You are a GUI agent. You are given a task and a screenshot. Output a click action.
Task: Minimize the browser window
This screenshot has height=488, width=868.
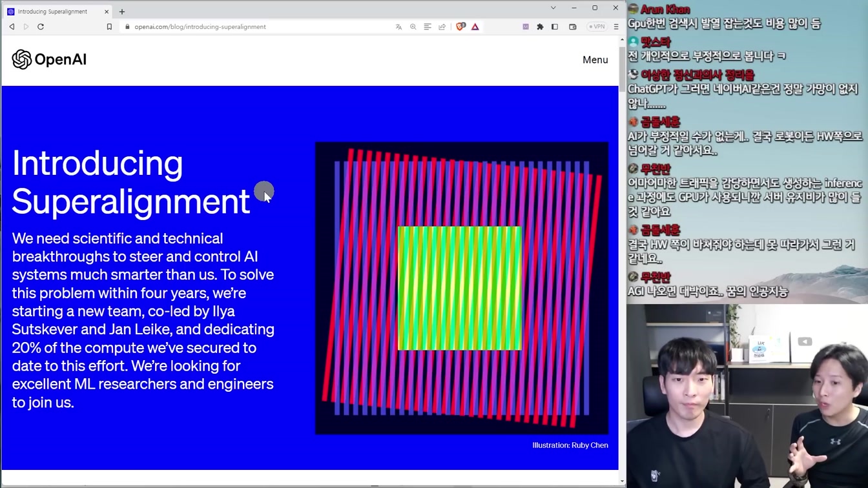pyautogui.click(x=574, y=8)
